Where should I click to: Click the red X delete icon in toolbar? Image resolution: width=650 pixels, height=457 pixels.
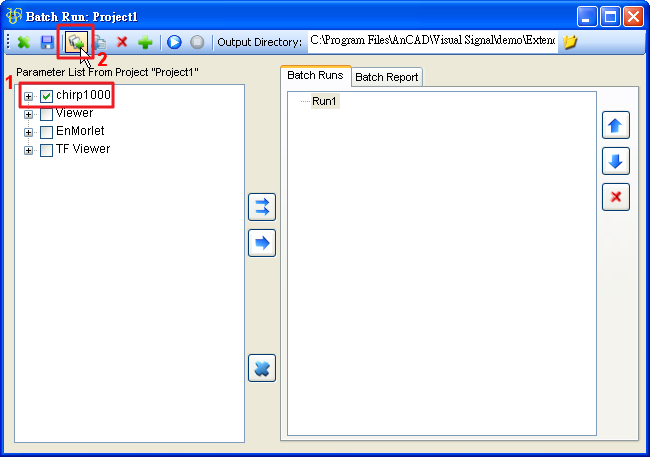point(122,42)
